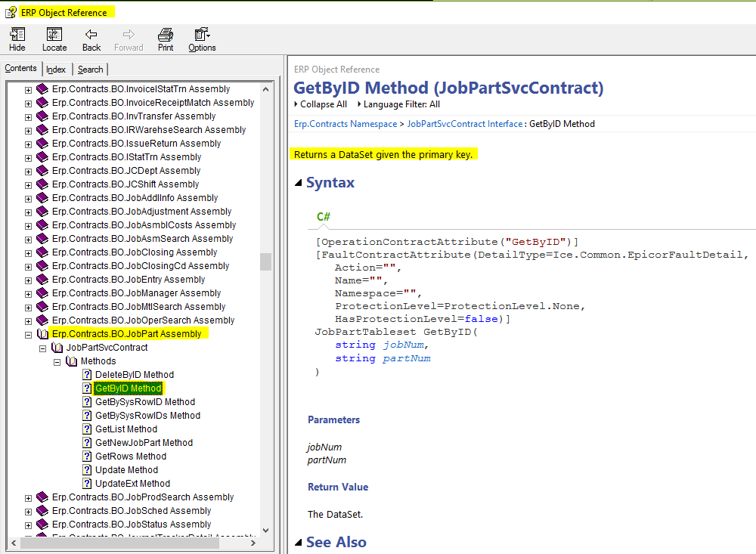The image size is (756, 554).
Task: Click the horizontal scrollbar thumb in Contents
Action: pyautogui.click(x=119, y=543)
